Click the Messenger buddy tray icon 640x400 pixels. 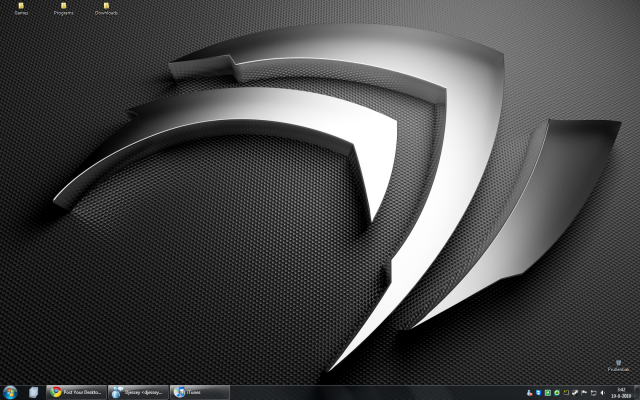tap(530, 392)
